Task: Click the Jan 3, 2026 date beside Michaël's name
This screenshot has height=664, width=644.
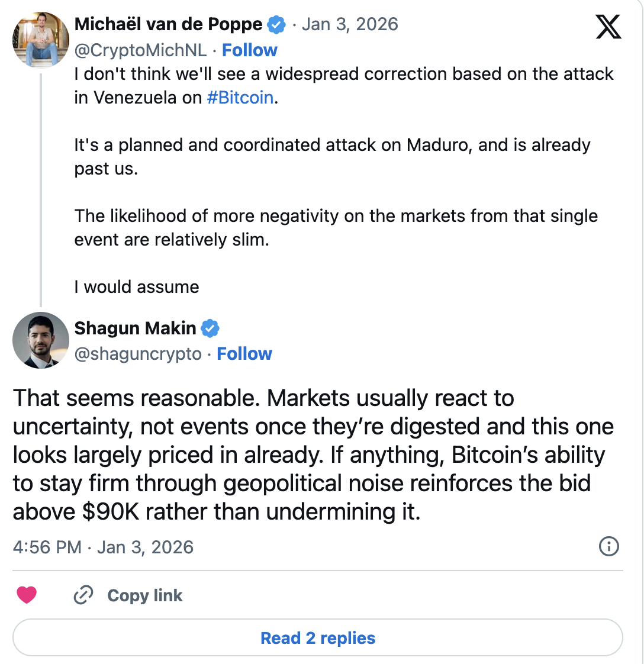Action: [350, 25]
